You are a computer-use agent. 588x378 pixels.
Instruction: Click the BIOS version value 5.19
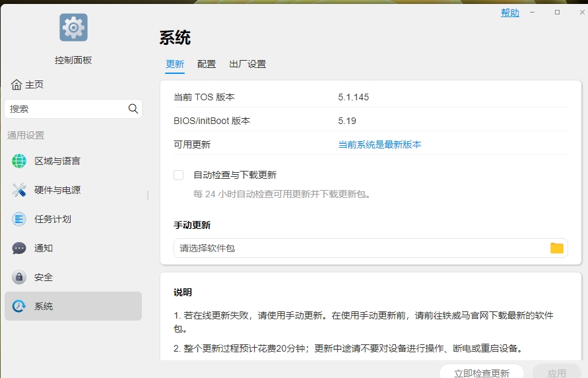point(347,121)
